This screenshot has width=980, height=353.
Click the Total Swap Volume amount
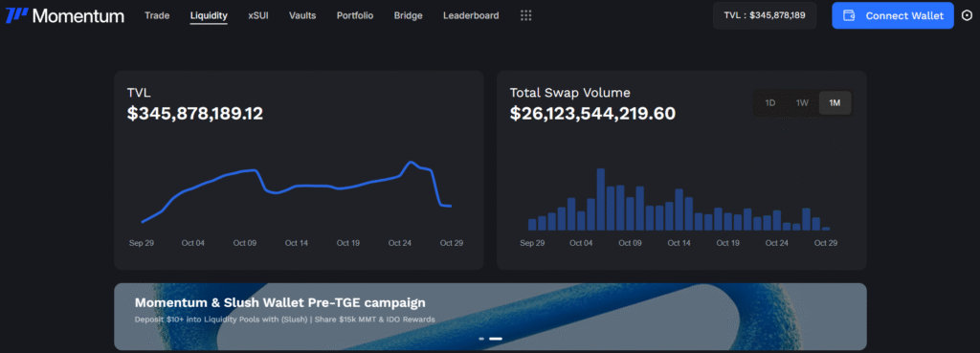coord(592,114)
